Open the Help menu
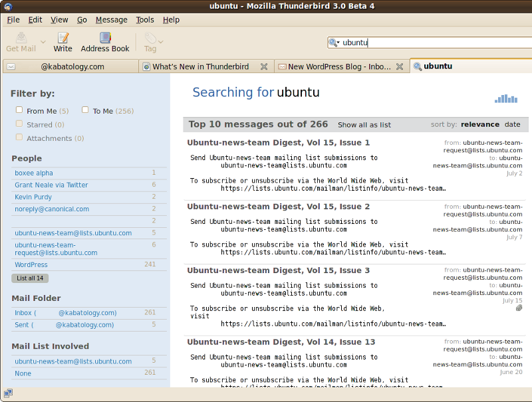Screen dimensions: 532x402 click(x=171, y=20)
